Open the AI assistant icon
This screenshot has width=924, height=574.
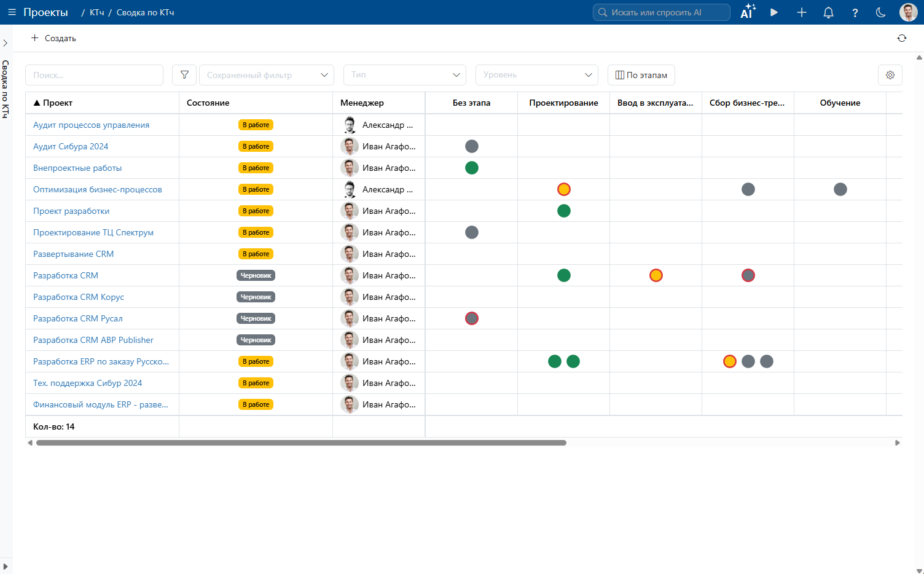tap(748, 12)
